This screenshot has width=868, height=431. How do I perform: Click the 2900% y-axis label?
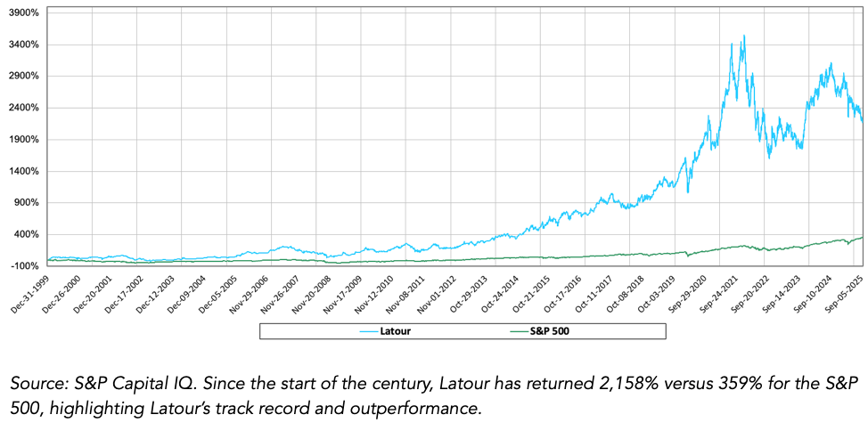point(25,76)
